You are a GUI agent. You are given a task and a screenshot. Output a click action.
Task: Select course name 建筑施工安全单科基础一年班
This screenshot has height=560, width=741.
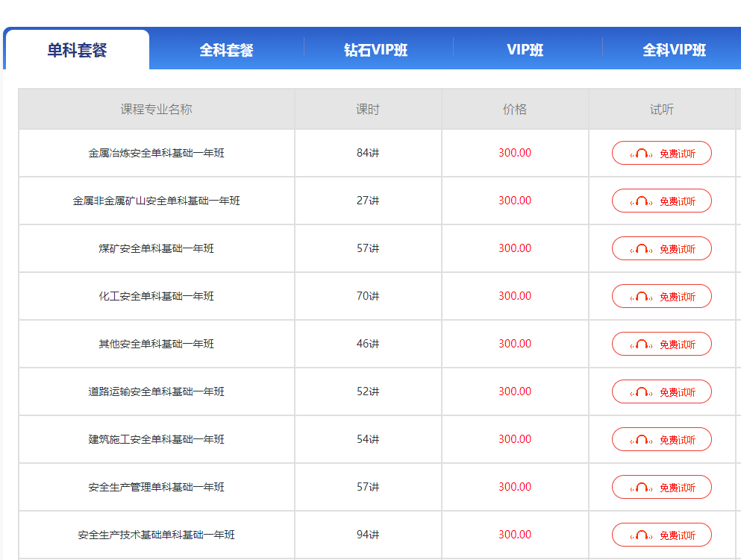tap(157, 439)
